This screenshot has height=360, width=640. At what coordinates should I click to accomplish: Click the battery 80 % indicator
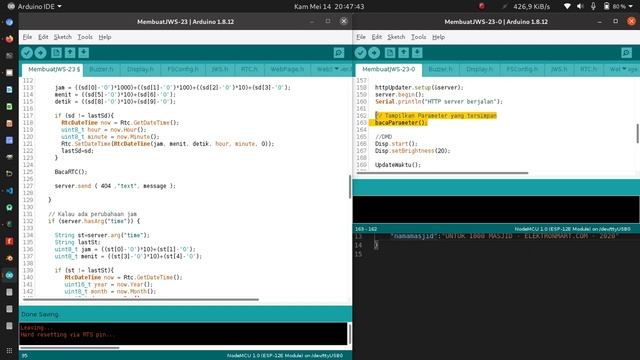(615, 7)
